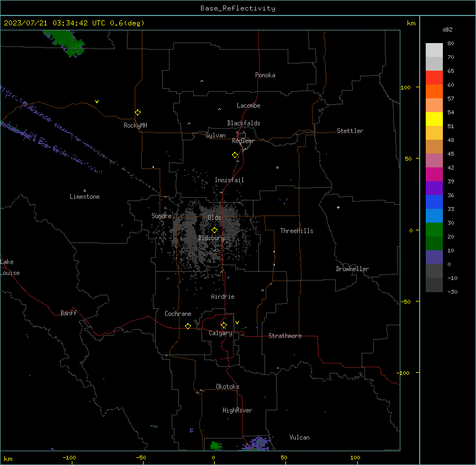Image resolution: width=476 pixels, height=465 pixels.
Task: Click the Sylvan label
Action: pos(215,135)
